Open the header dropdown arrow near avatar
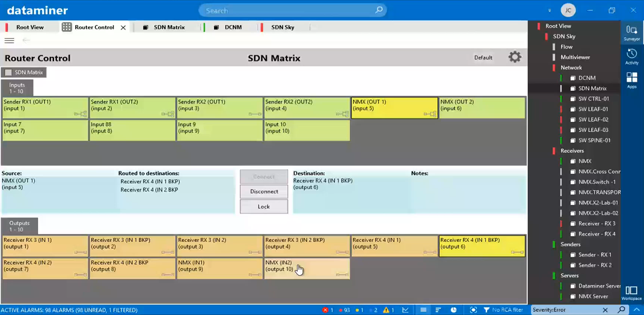This screenshot has width=644, height=315. click(x=550, y=11)
